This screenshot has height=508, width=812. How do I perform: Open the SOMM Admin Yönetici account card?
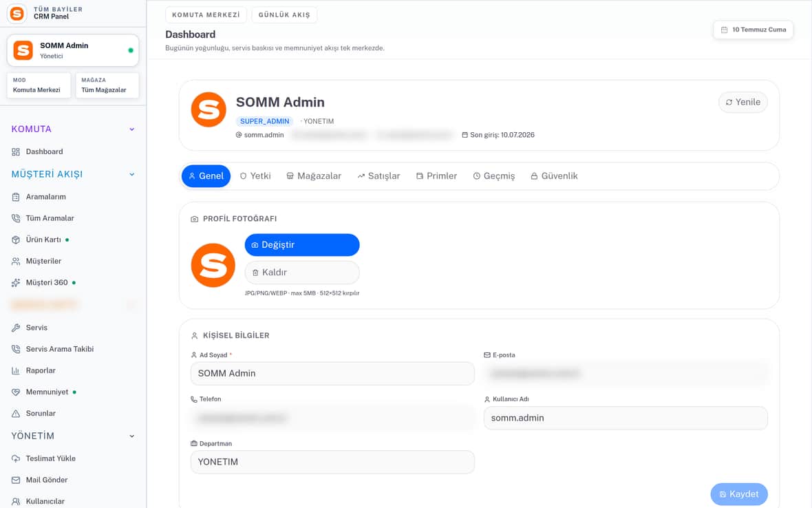click(72, 50)
